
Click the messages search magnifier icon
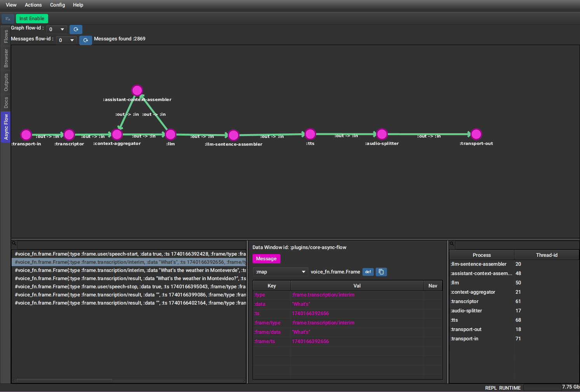pyautogui.click(x=14, y=244)
